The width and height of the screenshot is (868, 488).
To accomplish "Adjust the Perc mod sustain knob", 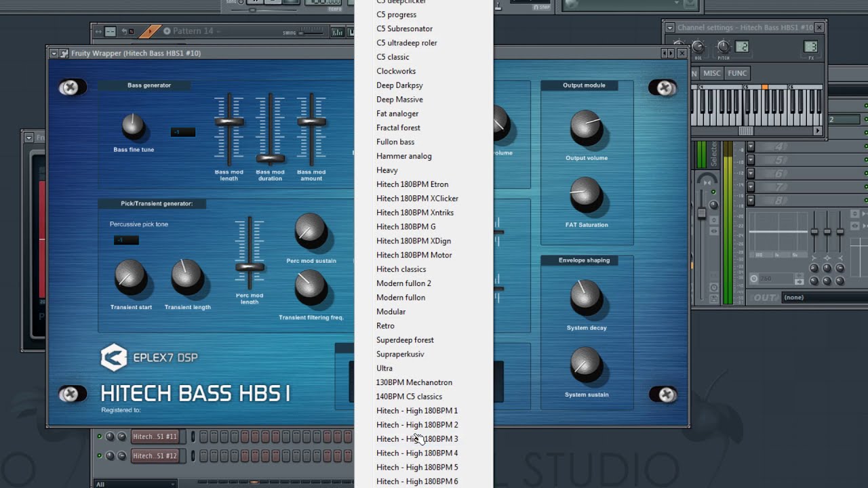I will coord(310,230).
